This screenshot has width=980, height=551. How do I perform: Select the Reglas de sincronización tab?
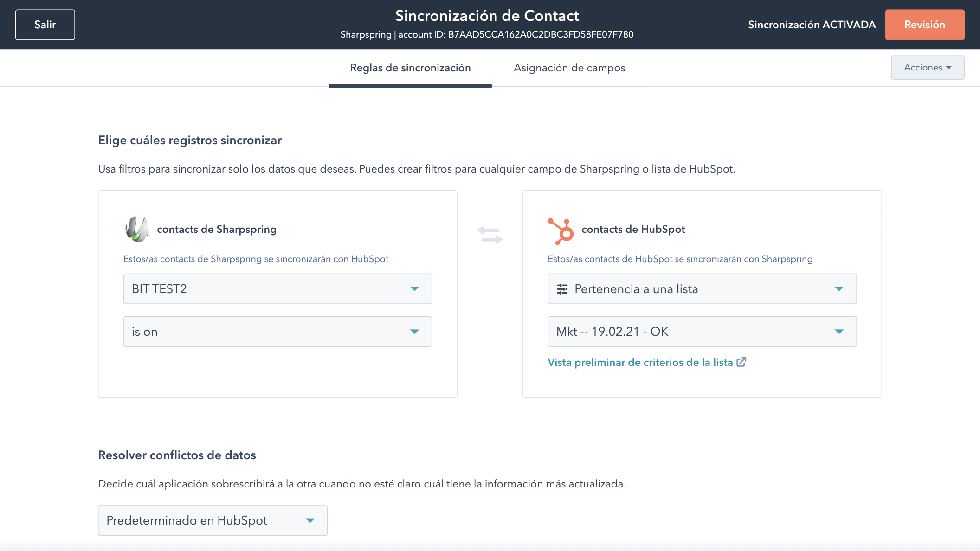(410, 68)
